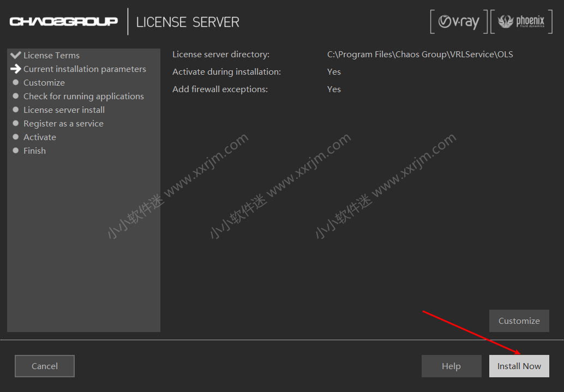Click the Install Now button
Viewport: 564px width, 392px height.
click(x=519, y=366)
